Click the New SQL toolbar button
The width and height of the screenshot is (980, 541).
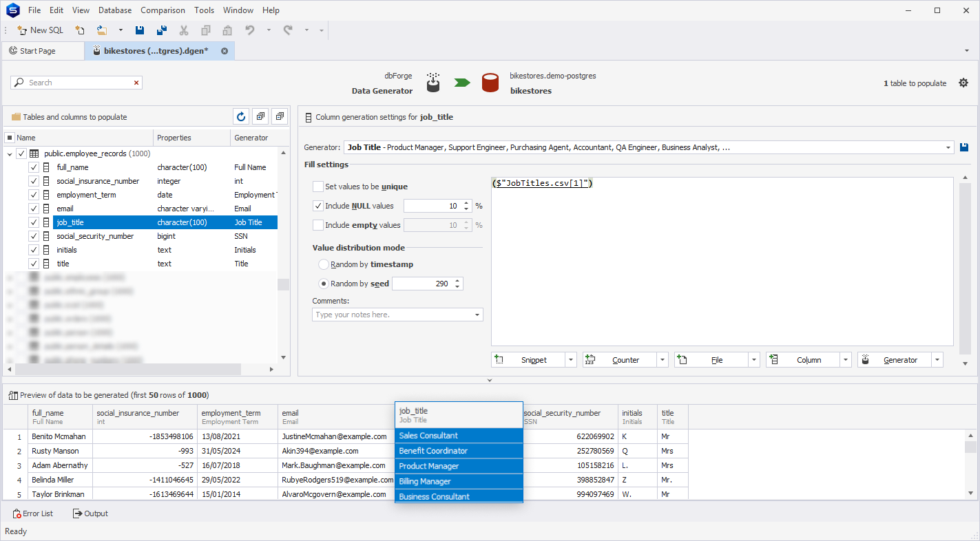click(x=40, y=30)
